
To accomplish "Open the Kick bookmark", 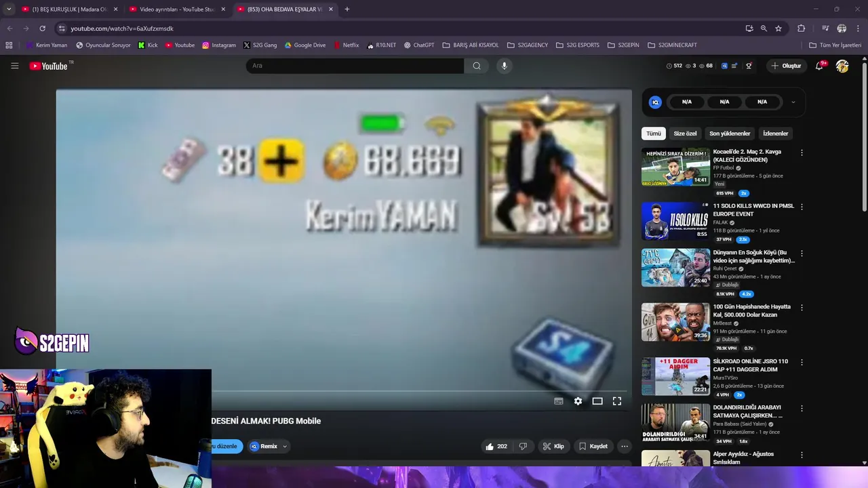I will [x=148, y=45].
